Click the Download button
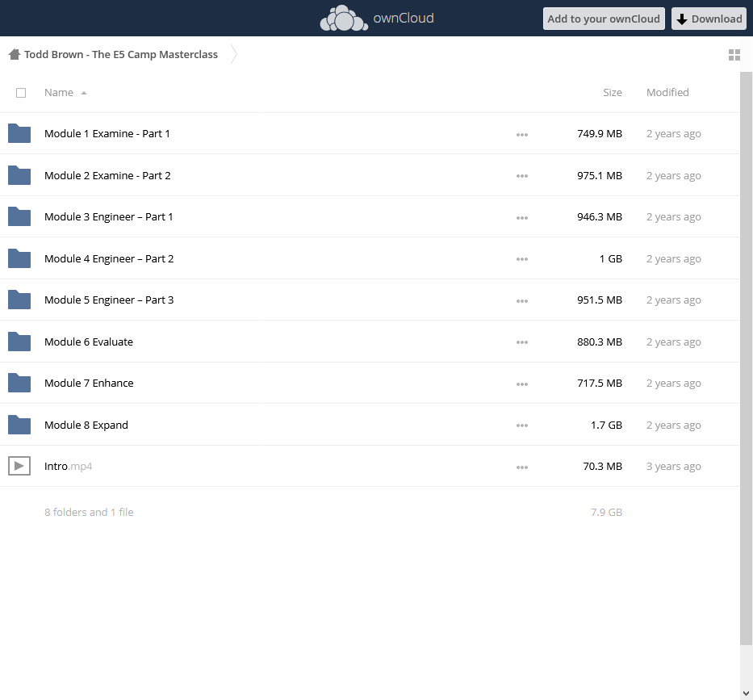753x700 pixels. [x=709, y=19]
